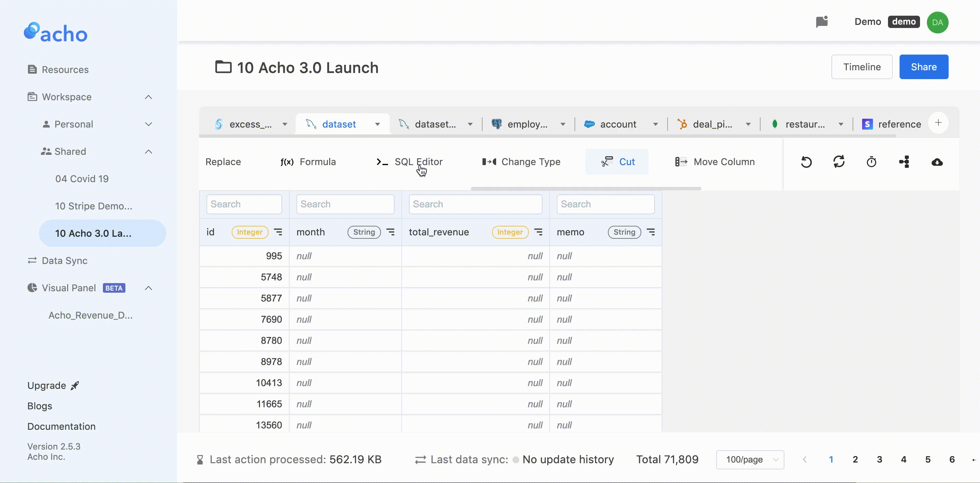Click the Formula f(x) icon

tap(287, 162)
